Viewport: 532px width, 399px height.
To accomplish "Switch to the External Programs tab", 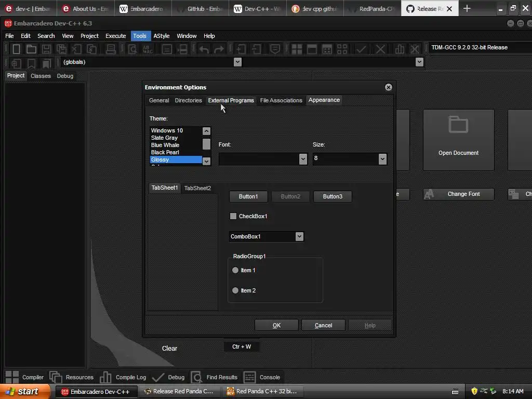I will [231, 100].
